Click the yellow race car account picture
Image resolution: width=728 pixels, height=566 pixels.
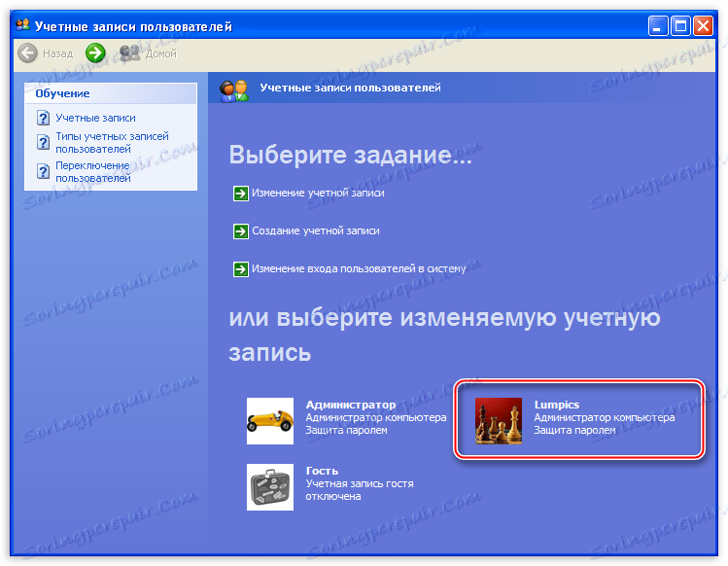[x=270, y=421]
